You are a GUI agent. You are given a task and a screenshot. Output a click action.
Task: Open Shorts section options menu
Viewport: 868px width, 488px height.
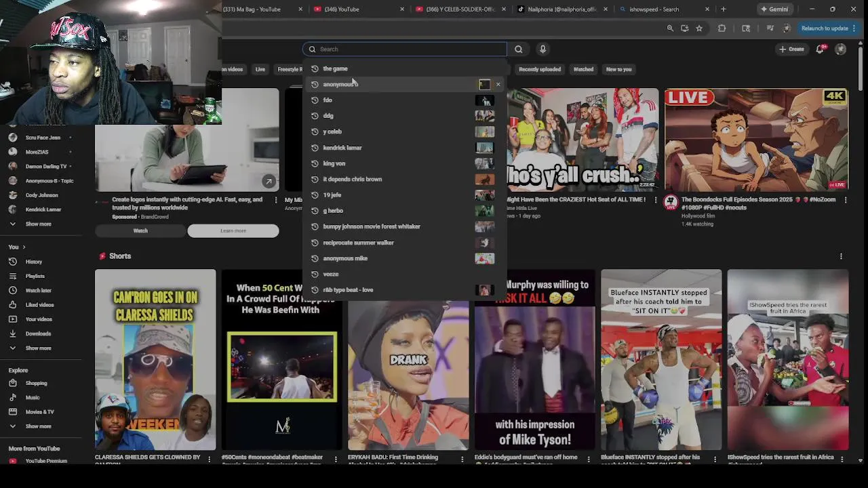841,256
